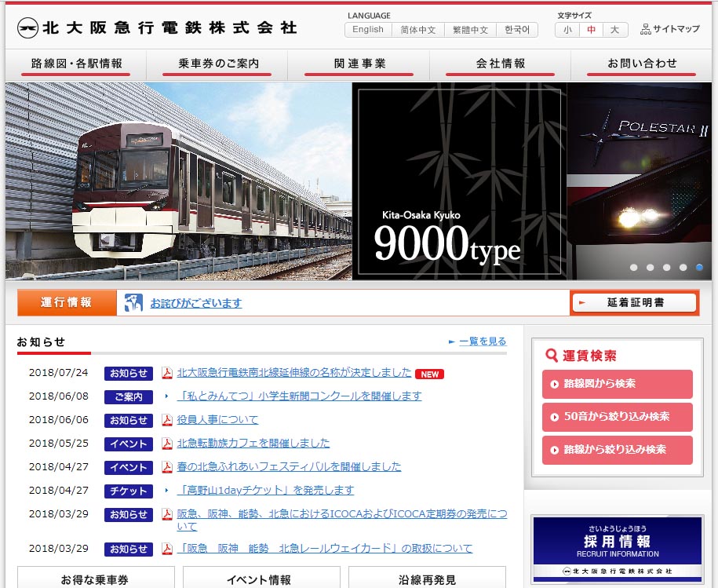The image size is (718, 588).
Task: Click the PDF icon next to 役員人事について
Action: 167,420
